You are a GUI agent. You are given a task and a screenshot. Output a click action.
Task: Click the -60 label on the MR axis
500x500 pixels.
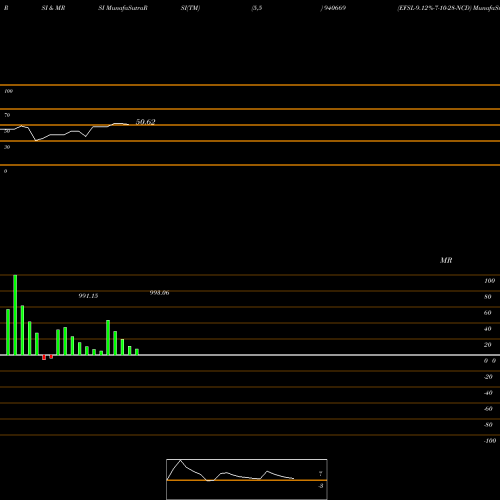[488, 409]
